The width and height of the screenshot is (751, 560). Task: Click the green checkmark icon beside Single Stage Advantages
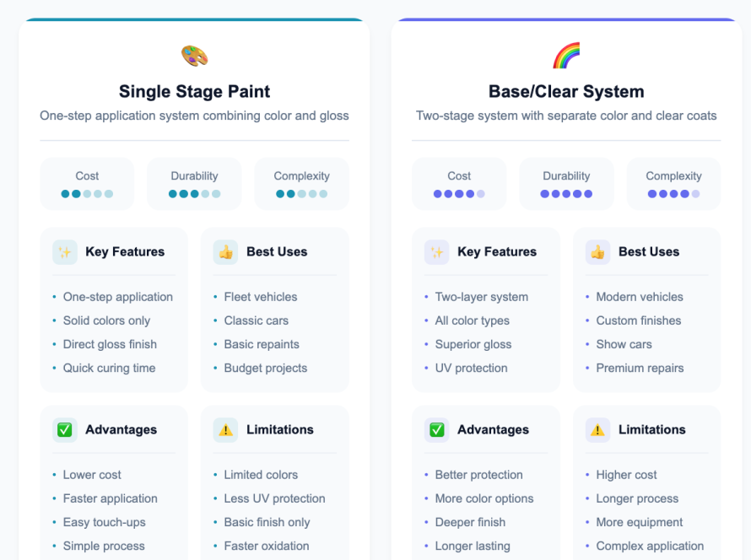point(65,429)
